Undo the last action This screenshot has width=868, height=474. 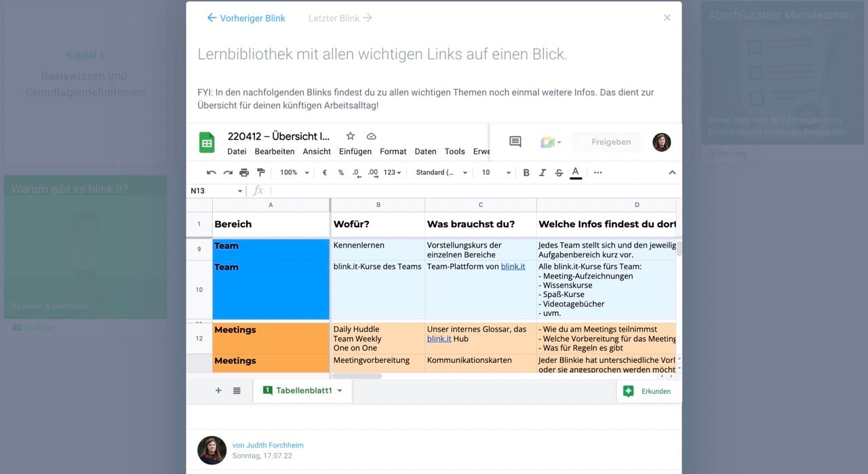(212, 173)
